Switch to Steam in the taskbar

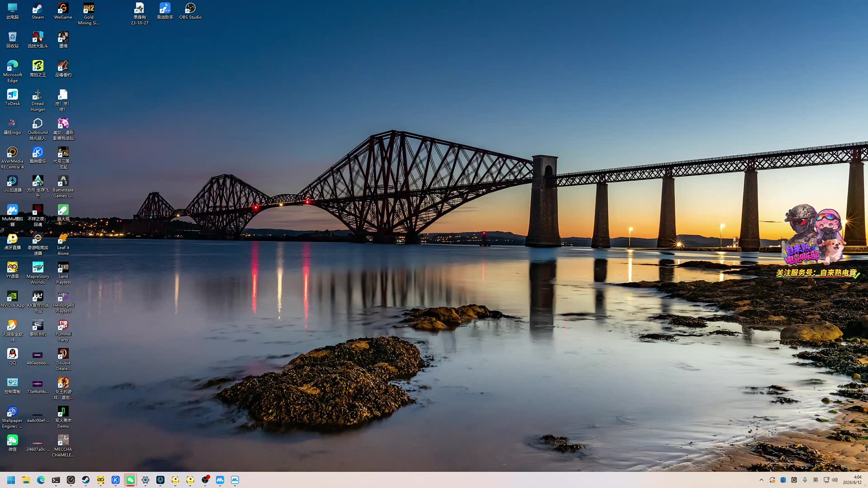point(85,480)
